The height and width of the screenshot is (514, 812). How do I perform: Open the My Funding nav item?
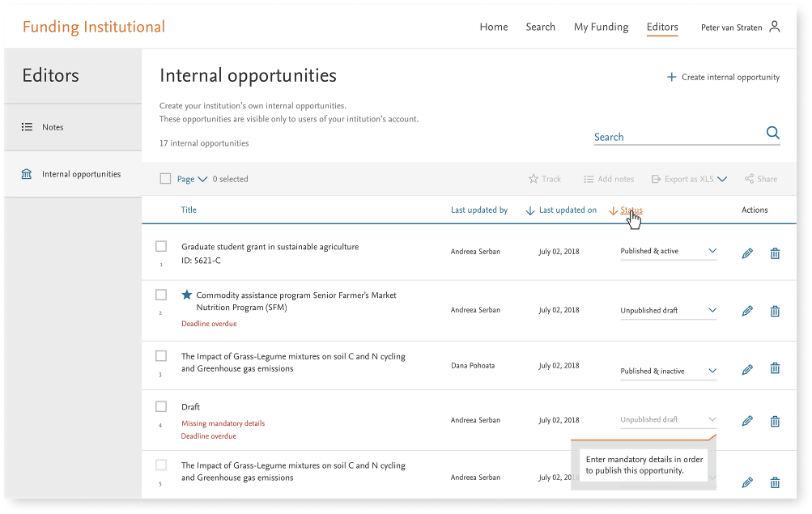click(601, 27)
